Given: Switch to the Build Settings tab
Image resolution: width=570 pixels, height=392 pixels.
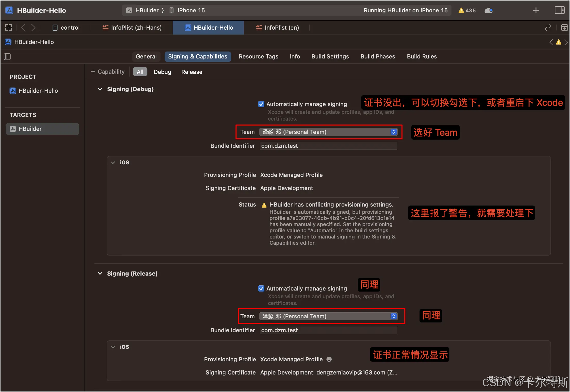Looking at the screenshot, I should pos(330,56).
